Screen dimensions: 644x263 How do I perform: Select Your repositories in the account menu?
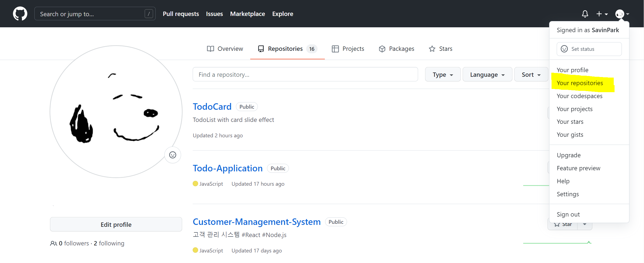580,83
